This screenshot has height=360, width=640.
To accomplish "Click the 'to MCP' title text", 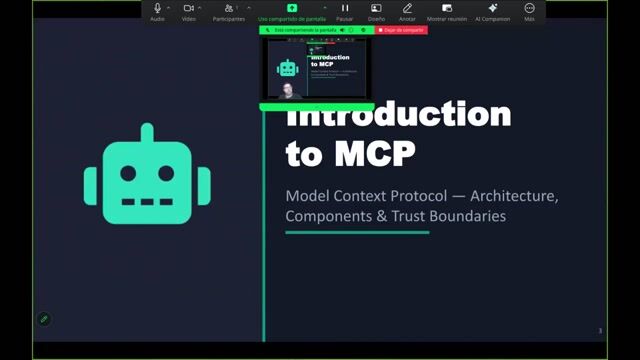I will (x=351, y=153).
